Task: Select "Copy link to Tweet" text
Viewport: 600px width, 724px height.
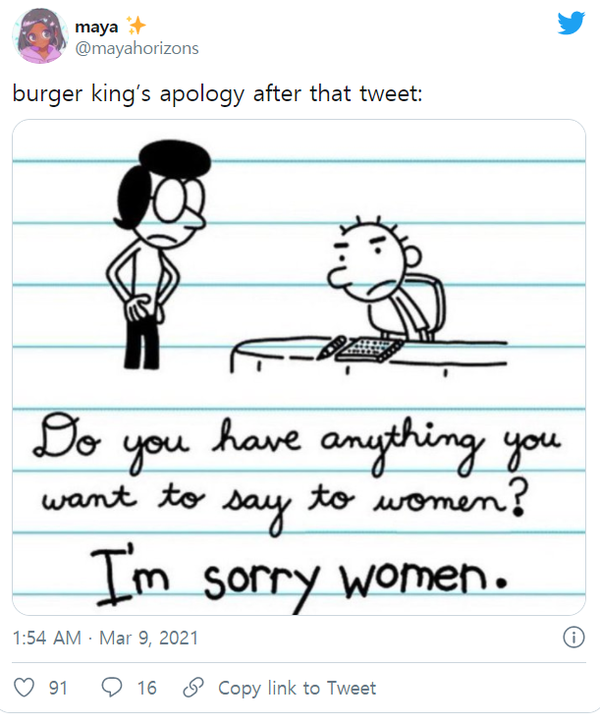Action: (x=297, y=688)
